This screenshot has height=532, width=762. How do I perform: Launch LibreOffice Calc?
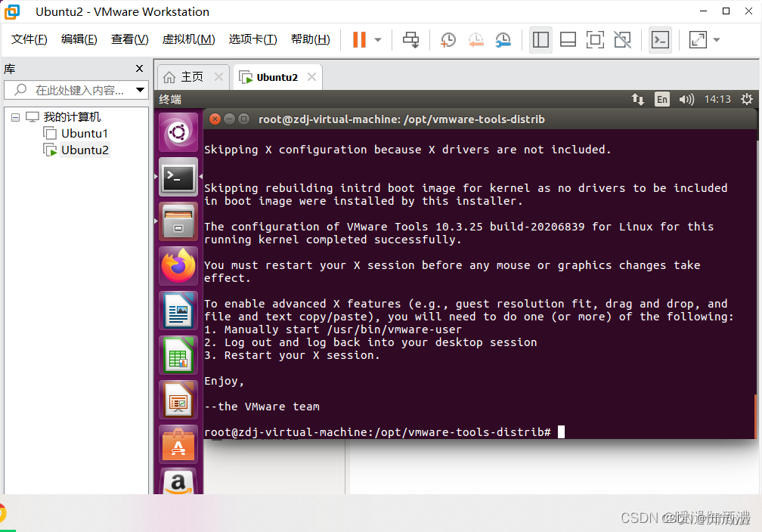click(x=179, y=355)
